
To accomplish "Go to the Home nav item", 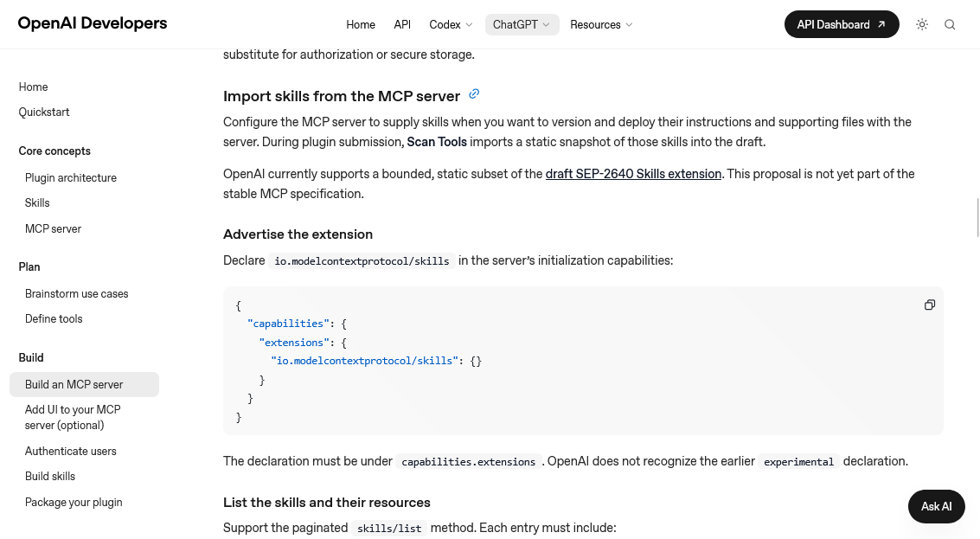I will tap(361, 24).
